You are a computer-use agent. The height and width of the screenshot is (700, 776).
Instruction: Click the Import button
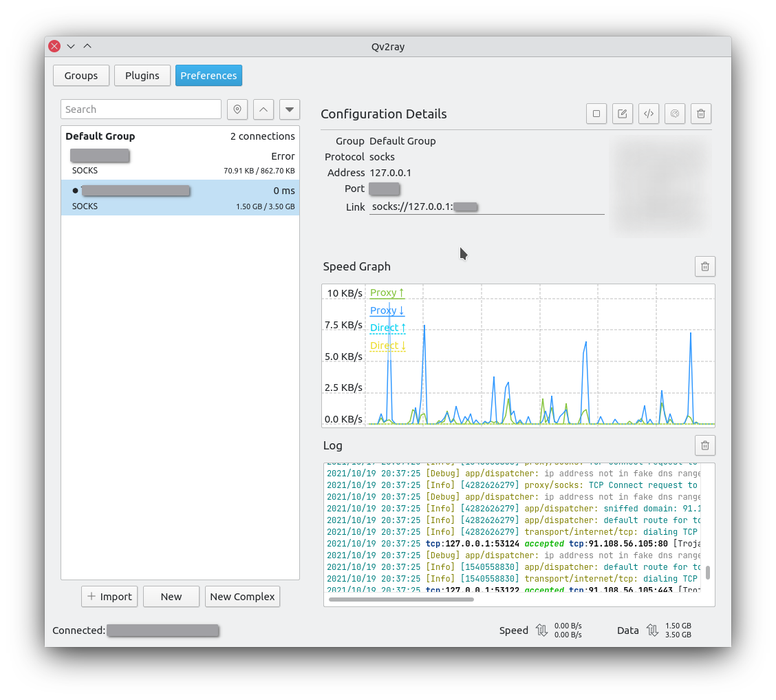click(109, 597)
